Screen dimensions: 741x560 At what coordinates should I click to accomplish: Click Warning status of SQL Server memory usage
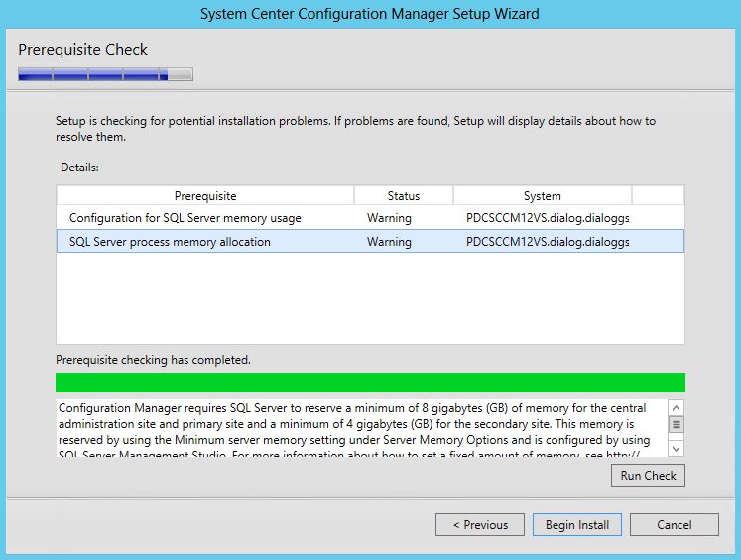pos(390,218)
